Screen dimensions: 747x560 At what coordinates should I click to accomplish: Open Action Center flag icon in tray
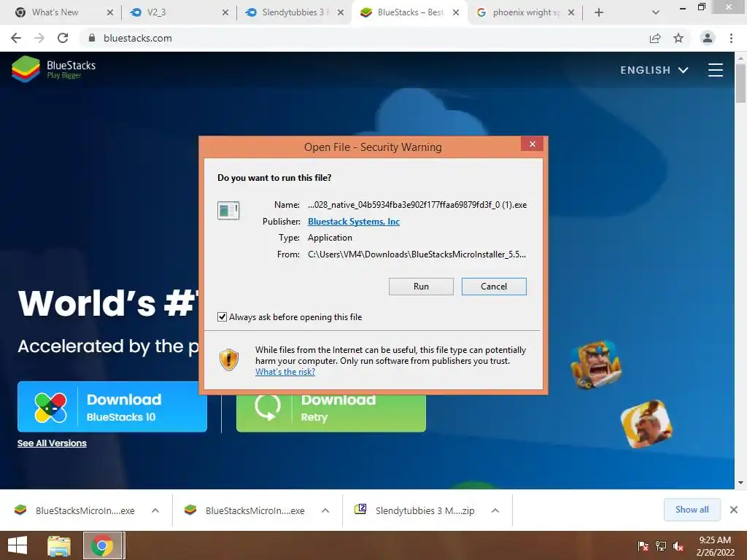tap(643, 546)
